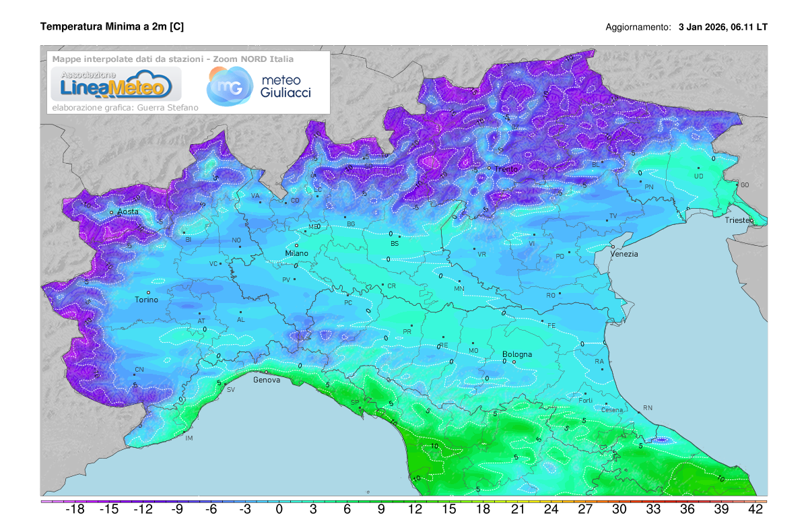Click the Zoom NORD Italia banner text
This screenshot has height=532, width=808.
(172, 59)
